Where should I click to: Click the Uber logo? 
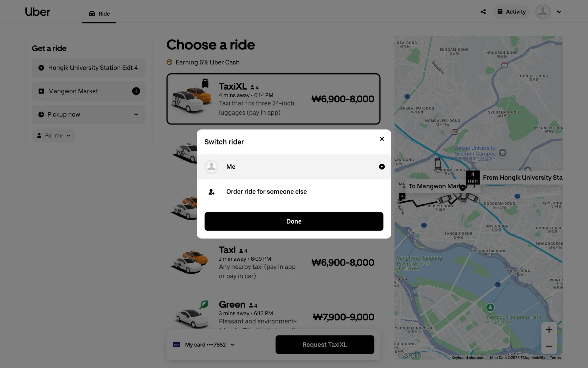click(37, 12)
